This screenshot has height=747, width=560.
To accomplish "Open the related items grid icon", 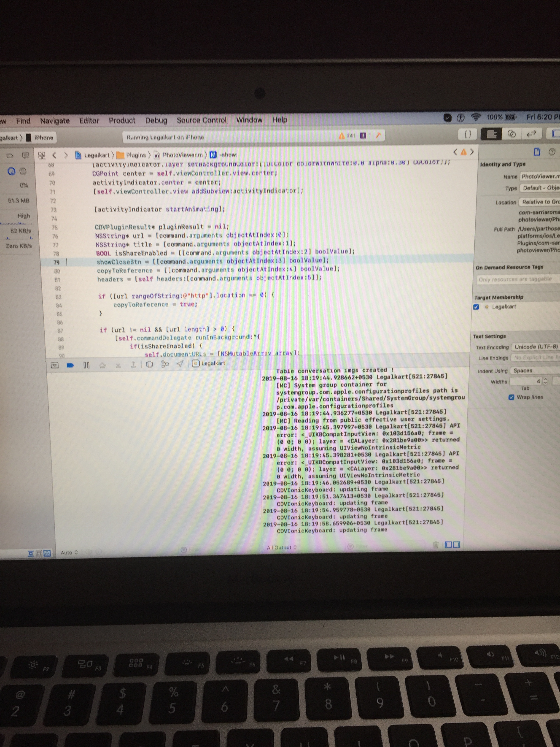I will (x=41, y=155).
